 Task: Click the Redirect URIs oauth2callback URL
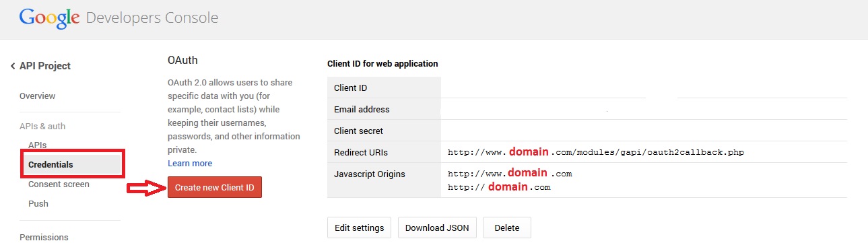(596, 152)
